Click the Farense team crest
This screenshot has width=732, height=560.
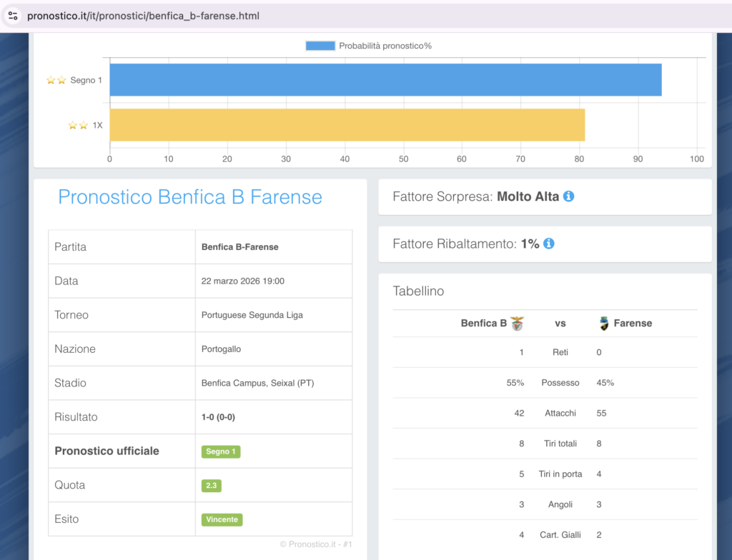click(x=604, y=324)
